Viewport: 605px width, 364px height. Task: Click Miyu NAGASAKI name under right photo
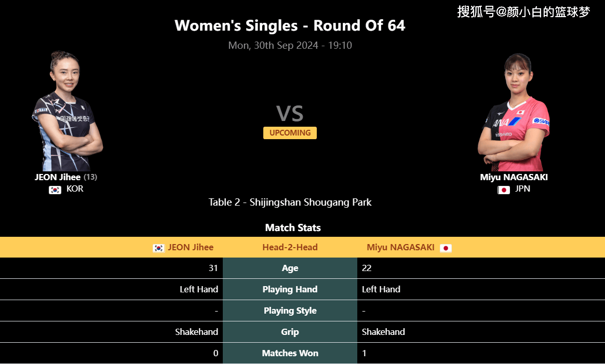514,177
